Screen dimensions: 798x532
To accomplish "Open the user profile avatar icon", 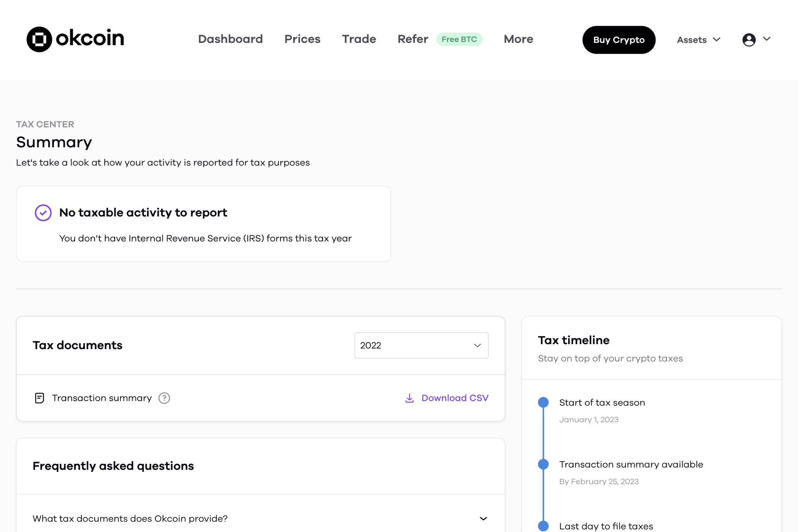I will pos(749,39).
